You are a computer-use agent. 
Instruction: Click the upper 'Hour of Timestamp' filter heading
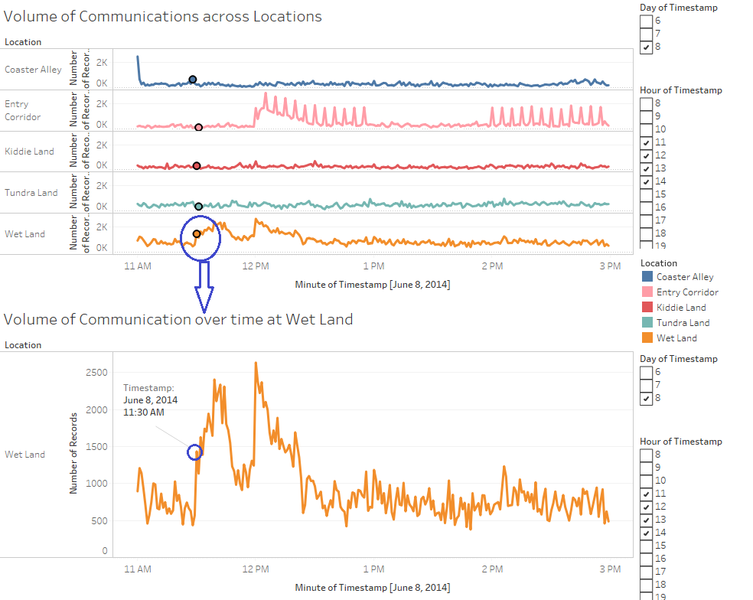click(681, 90)
